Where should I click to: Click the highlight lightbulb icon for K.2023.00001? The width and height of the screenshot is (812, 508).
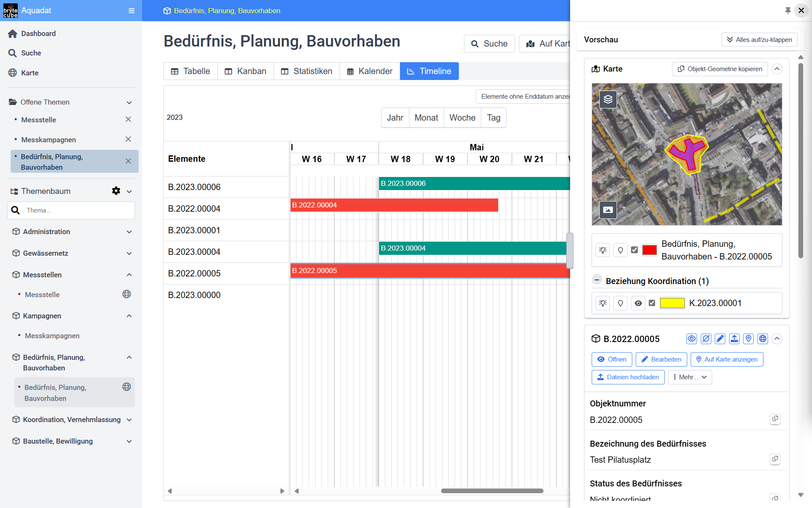click(x=603, y=303)
